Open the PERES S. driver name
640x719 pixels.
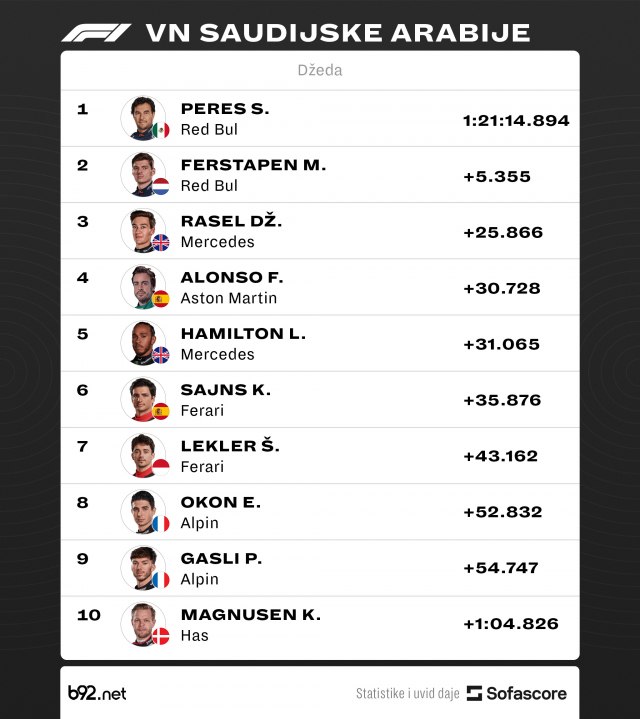pyautogui.click(x=225, y=109)
